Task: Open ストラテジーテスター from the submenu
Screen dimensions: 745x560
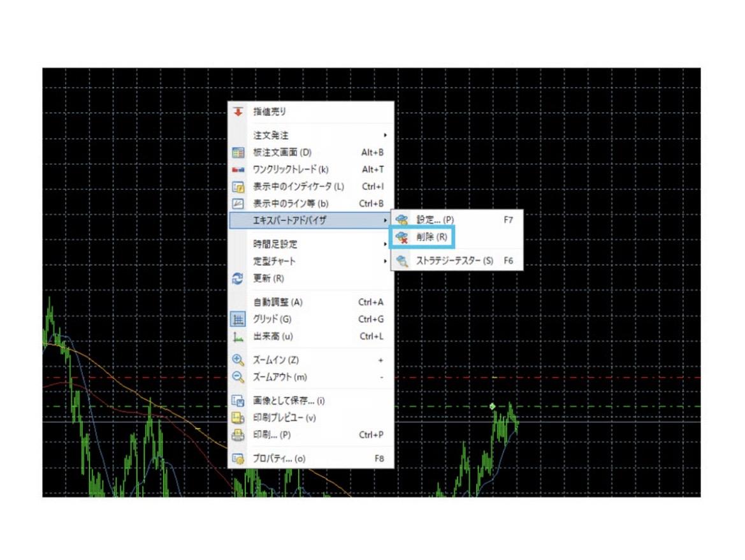Action: 454,261
